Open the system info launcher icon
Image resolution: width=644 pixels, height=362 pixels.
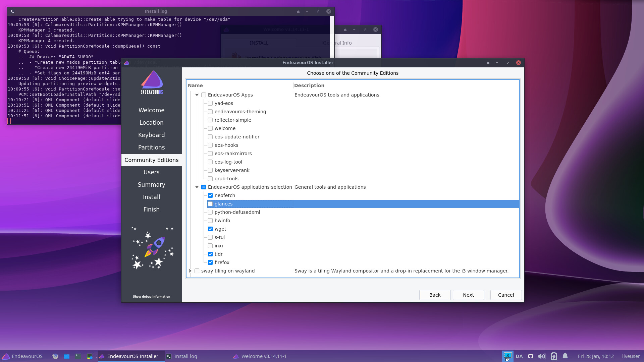90,356
